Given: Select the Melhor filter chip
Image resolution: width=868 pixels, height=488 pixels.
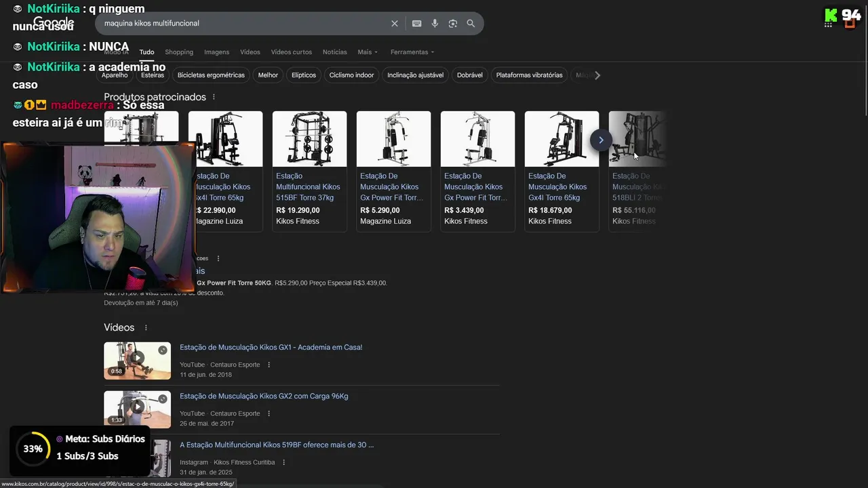Looking at the screenshot, I should coord(268,75).
